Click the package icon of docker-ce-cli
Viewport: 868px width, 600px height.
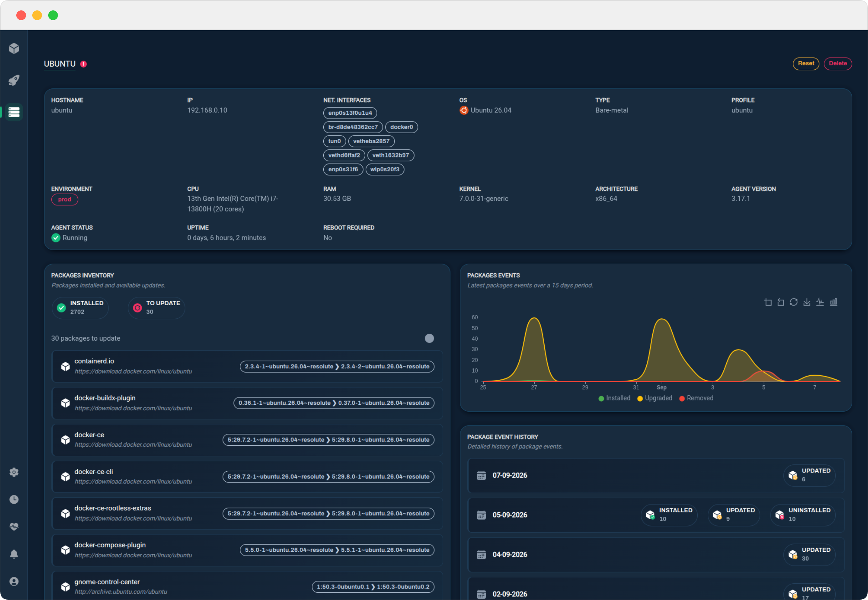point(66,477)
